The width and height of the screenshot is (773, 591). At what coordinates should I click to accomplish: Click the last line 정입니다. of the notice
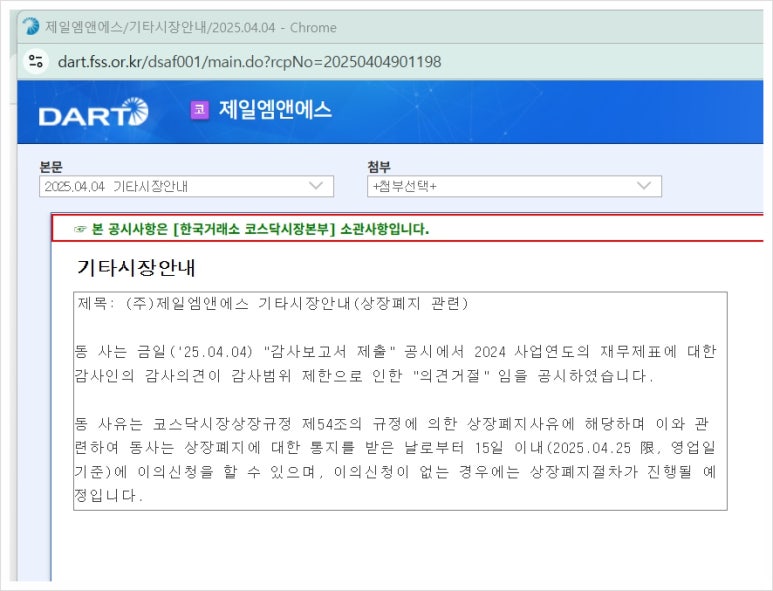(109, 495)
